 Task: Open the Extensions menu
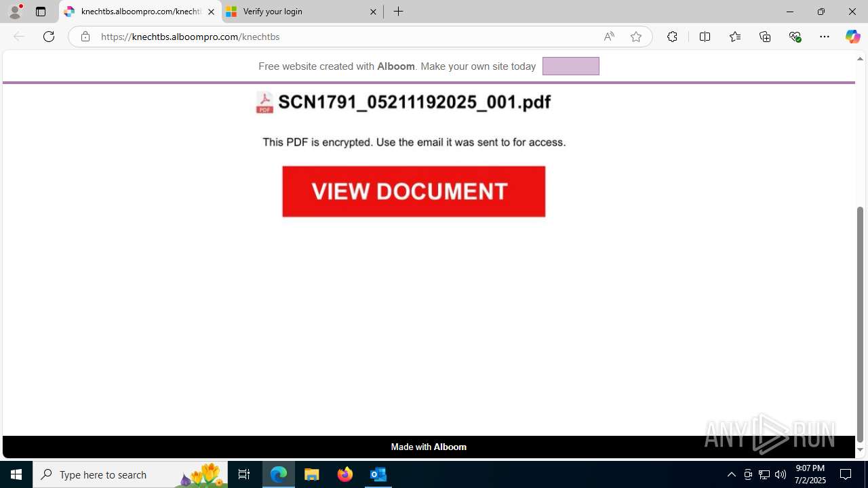click(672, 37)
